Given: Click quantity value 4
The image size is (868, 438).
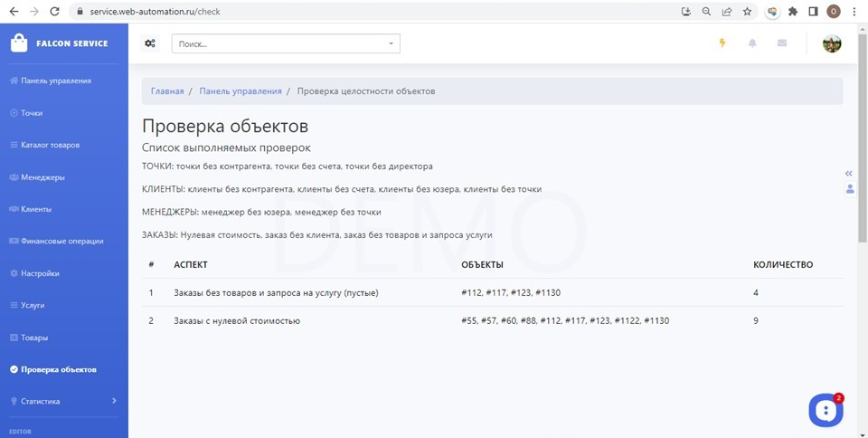Looking at the screenshot, I should point(756,292).
